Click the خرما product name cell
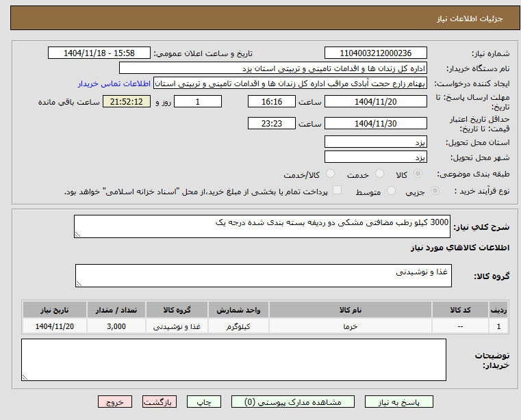Viewport: 521px width, 420px height. click(x=351, y=326)
